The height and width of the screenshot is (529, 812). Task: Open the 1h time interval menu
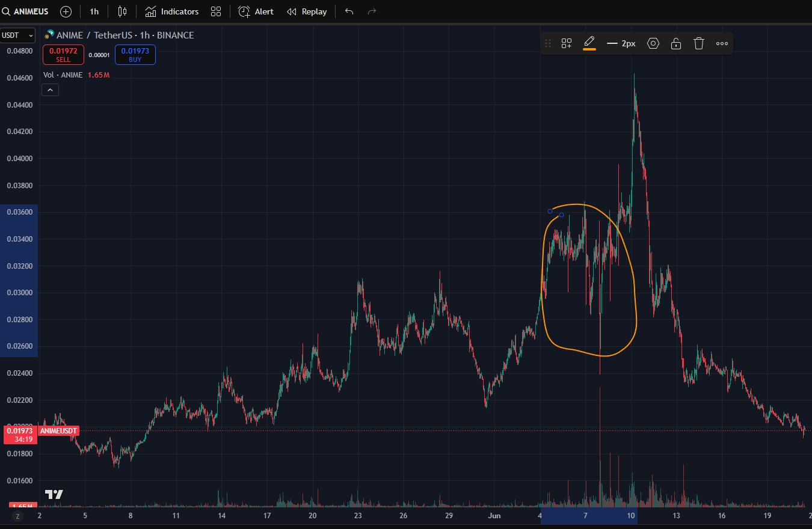pos(94,11)
